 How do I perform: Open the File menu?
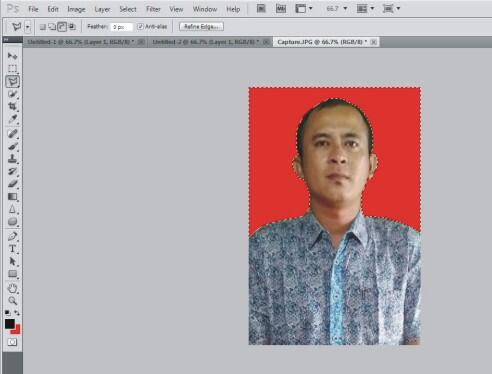click(33, 9)
